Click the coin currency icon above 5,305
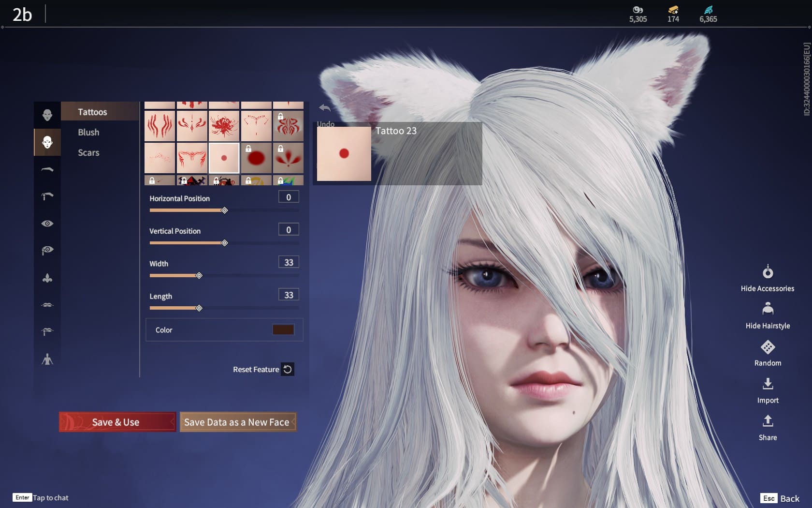Viewport: 812px width, 508px height. (x=638, y=10)
